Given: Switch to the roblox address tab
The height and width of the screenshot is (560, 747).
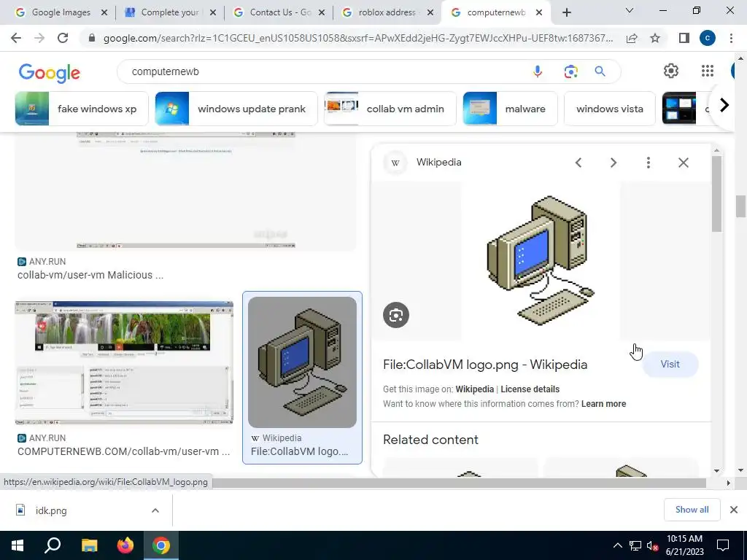Looking at the screenshot, I should click(387, 12).
